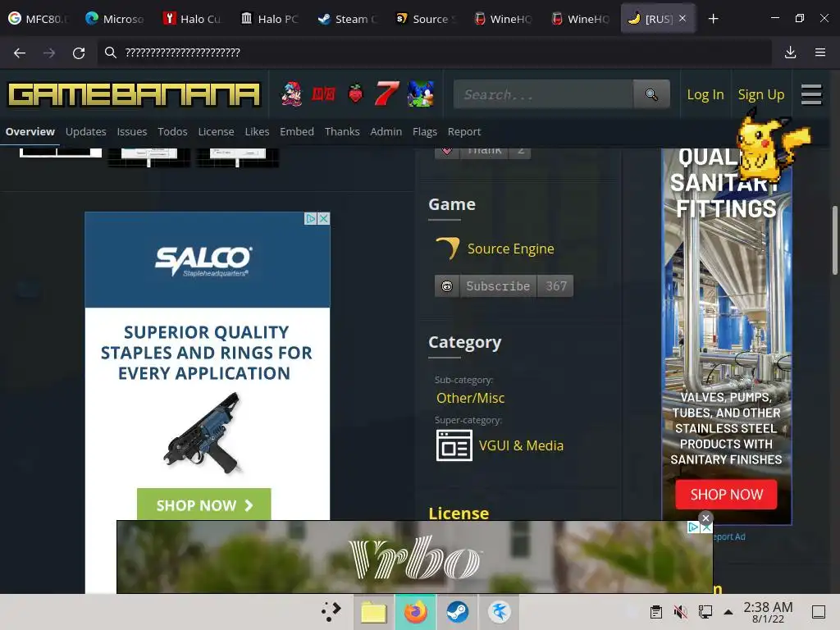Focus the GameBanana search field
The width and height of the screenshot is (840, 630).
coord(543,95)
